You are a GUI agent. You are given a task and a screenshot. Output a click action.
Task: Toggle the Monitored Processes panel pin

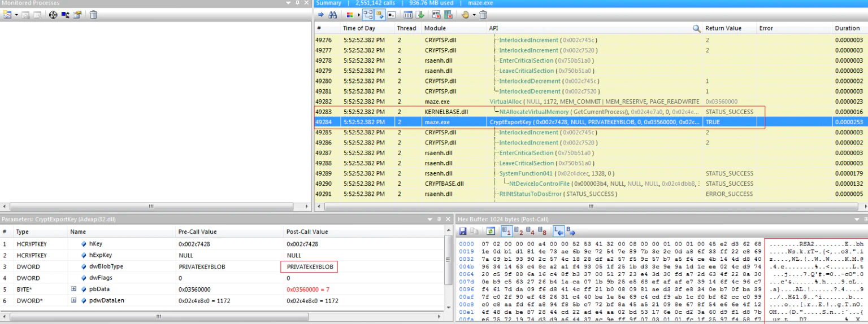point(298,3)
